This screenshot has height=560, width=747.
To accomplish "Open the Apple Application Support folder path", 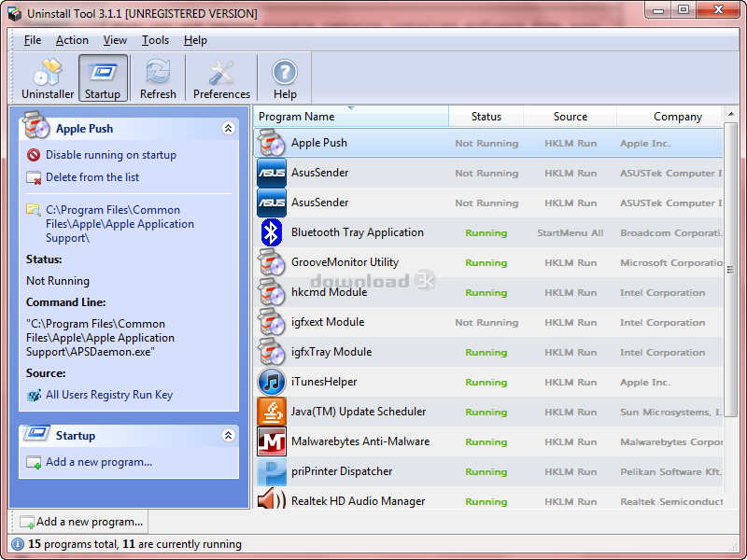I will tap(120, 224).
